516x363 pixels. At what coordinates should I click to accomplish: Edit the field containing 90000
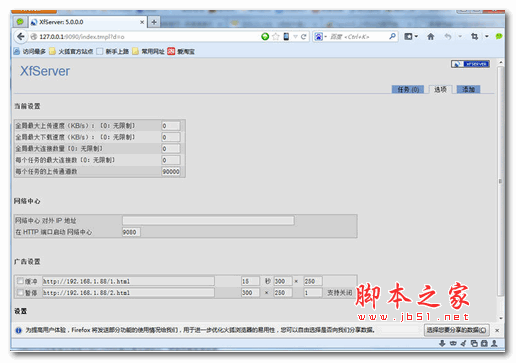point(171,171)
